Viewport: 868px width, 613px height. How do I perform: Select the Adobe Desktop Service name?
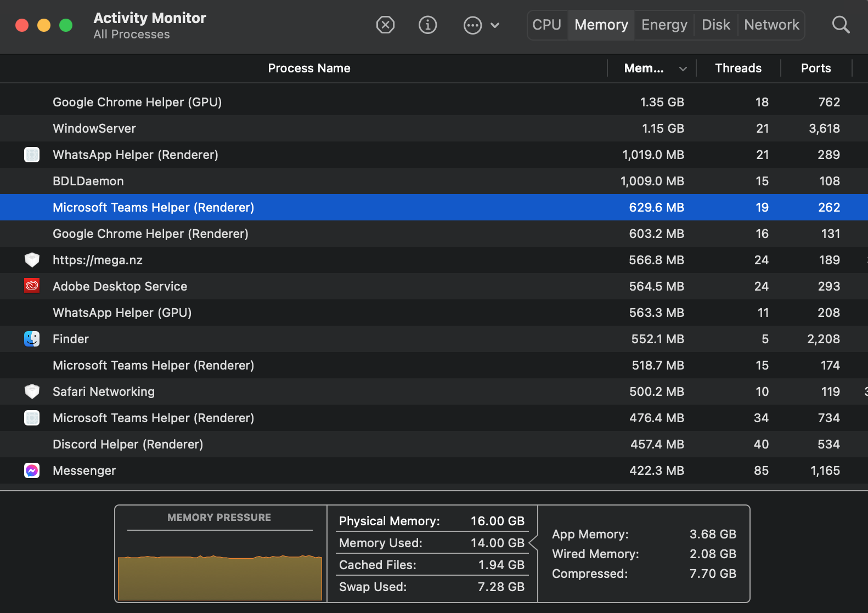tap(120, 286)
